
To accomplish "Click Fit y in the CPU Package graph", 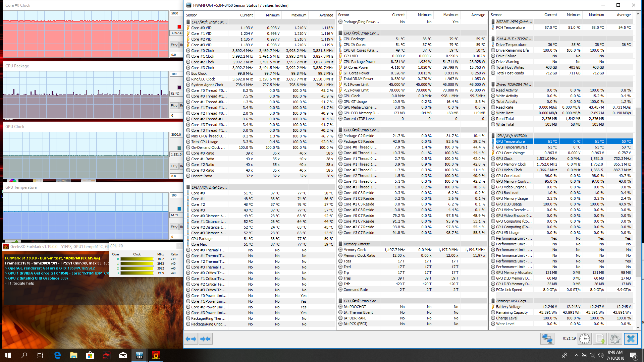I will coord(174,106).
